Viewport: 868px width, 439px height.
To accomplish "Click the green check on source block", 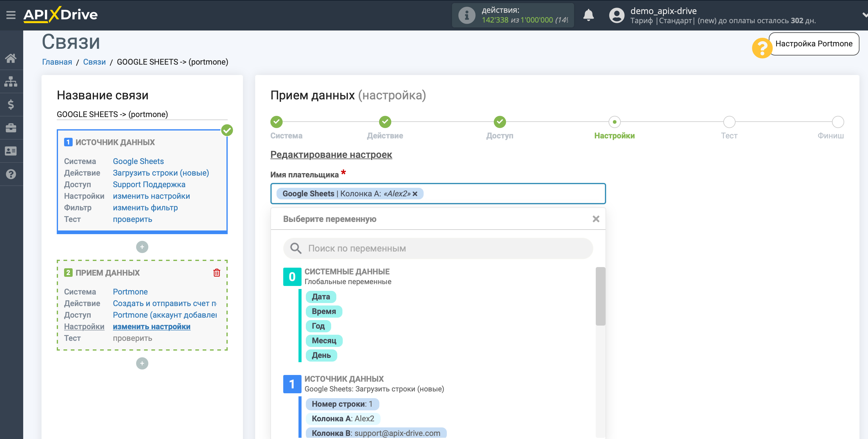I will [x=227, y=130].
